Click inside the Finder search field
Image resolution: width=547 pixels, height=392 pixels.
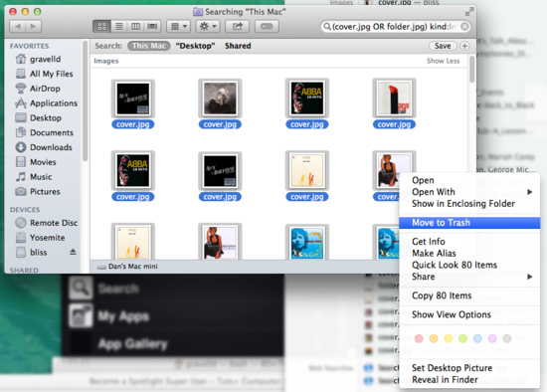tap(396, 27)
